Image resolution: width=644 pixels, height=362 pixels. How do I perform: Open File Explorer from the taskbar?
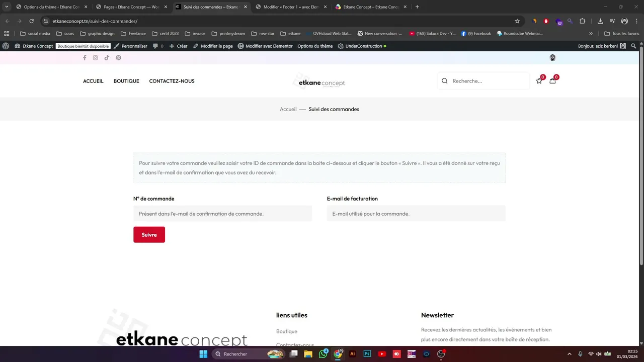pos(308,354)
